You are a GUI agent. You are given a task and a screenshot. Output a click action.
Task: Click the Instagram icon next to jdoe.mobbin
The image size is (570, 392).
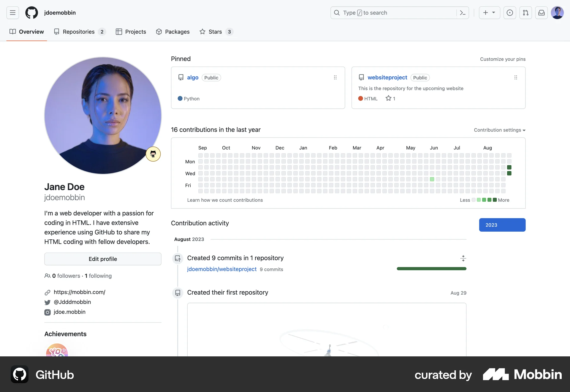click(47, 312)
